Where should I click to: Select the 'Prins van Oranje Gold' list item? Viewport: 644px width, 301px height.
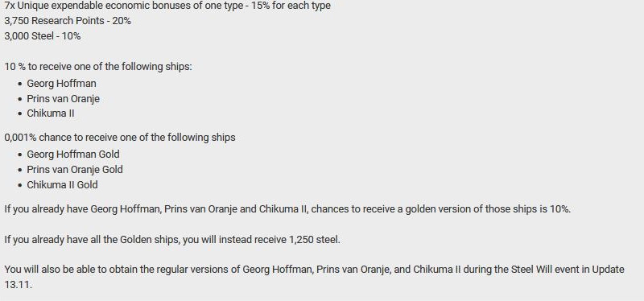(75, 170)
